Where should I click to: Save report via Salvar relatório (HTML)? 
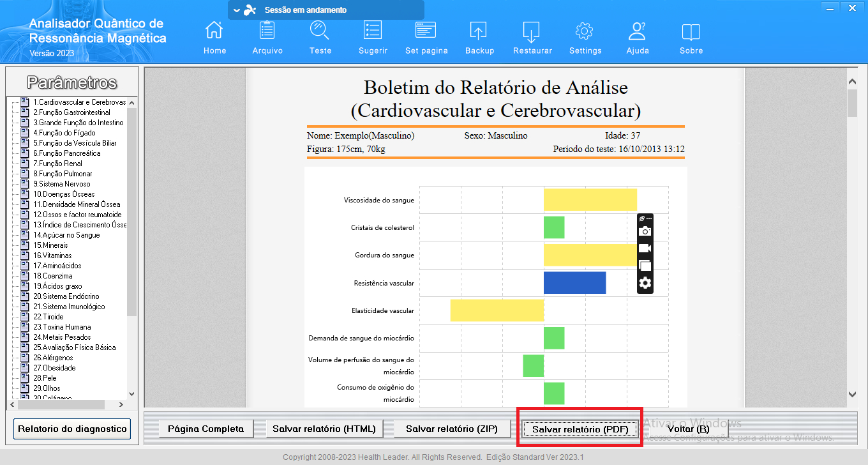tap(324, 429)
